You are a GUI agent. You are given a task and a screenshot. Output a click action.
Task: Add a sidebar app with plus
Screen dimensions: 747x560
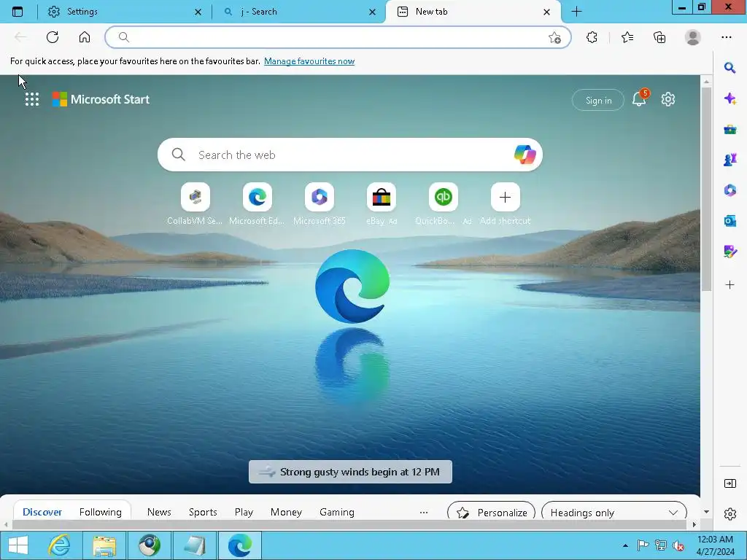[729, 285]
